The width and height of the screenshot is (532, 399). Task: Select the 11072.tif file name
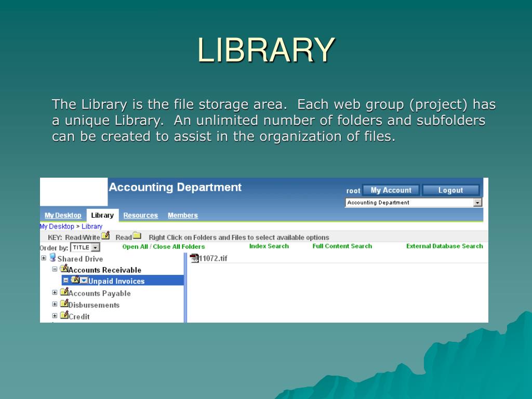pos(213,259)
